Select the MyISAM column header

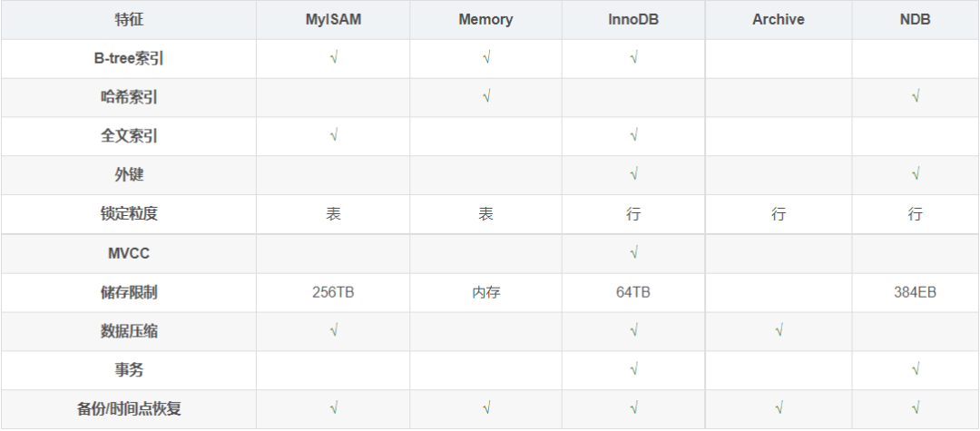[333, 19]
